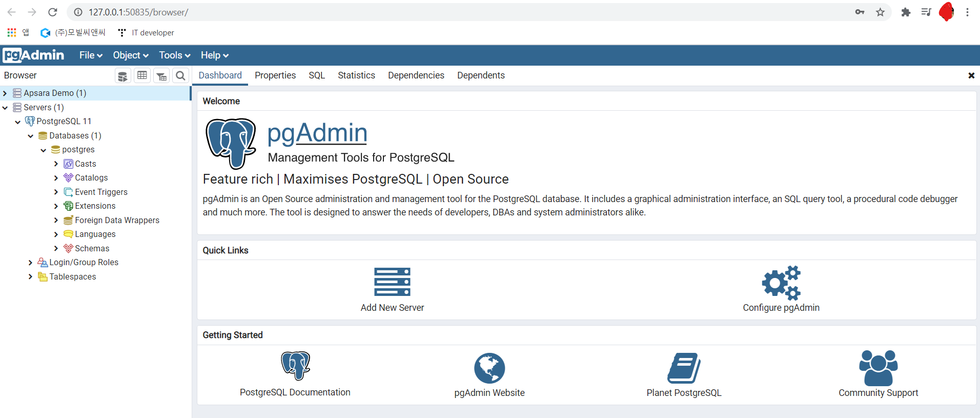Switch to the Statistics tab
This screenshot has height=418, width=980.
pos(356,75)
